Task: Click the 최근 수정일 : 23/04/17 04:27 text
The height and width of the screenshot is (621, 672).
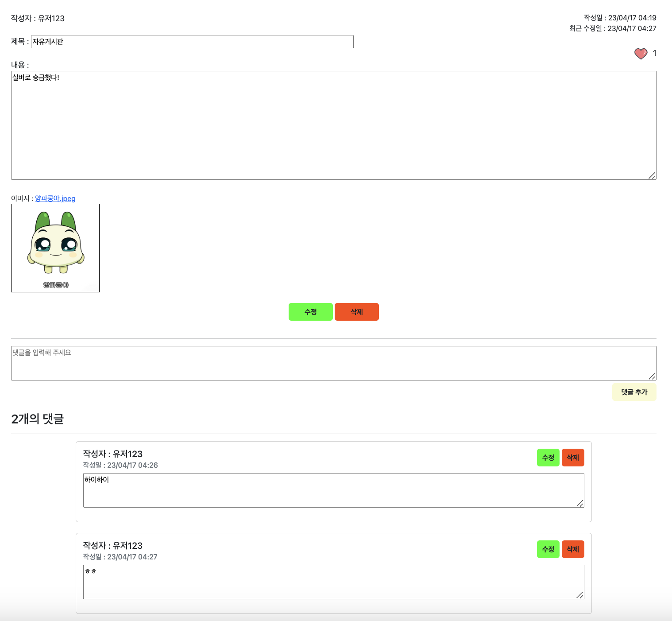Action: point(613,28)
